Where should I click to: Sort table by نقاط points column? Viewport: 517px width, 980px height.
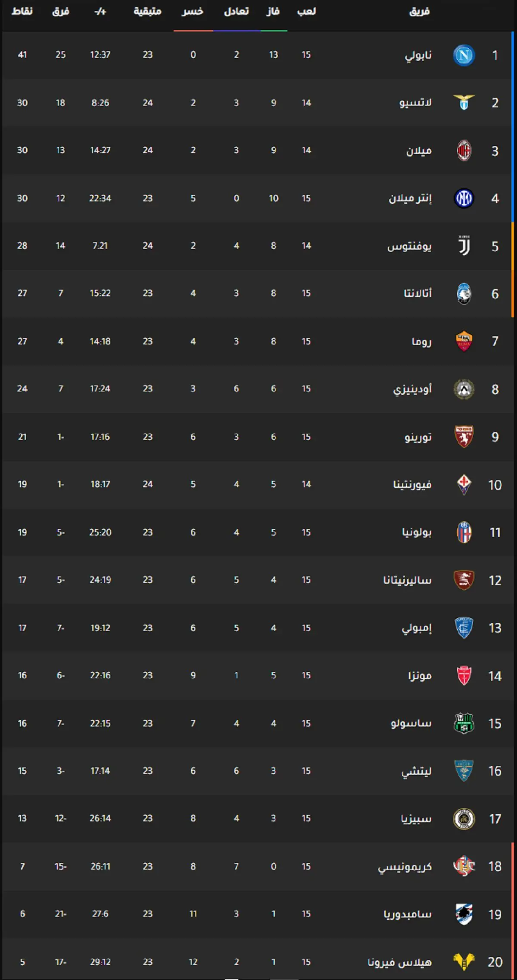tap(22, 11)
